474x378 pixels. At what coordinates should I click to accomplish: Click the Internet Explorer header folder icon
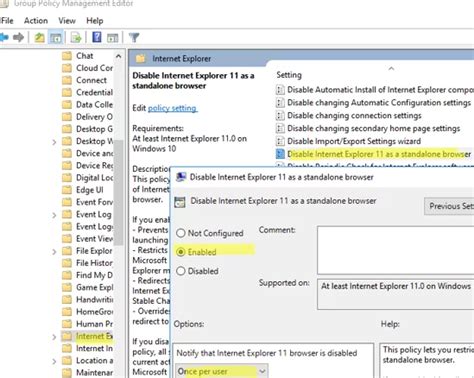(141, 59)
